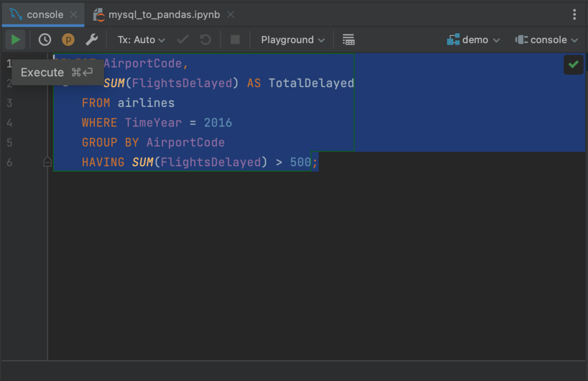This screenshot has height=381, width=588.
Task: Collapse the code fold marker on line 6
Action: [47, 162]
